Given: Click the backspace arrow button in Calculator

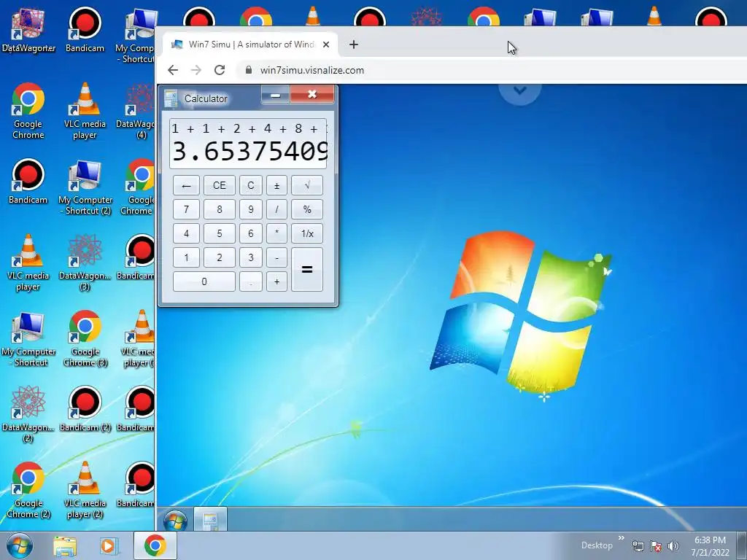Looking at the screenshot, I should (186, 185).
